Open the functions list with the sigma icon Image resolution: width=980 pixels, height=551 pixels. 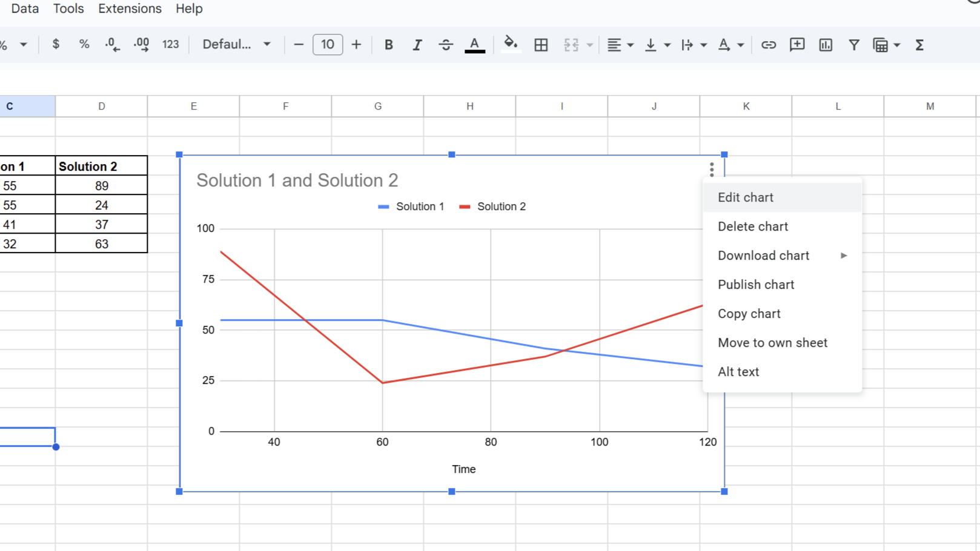click(x=919, y=44)
